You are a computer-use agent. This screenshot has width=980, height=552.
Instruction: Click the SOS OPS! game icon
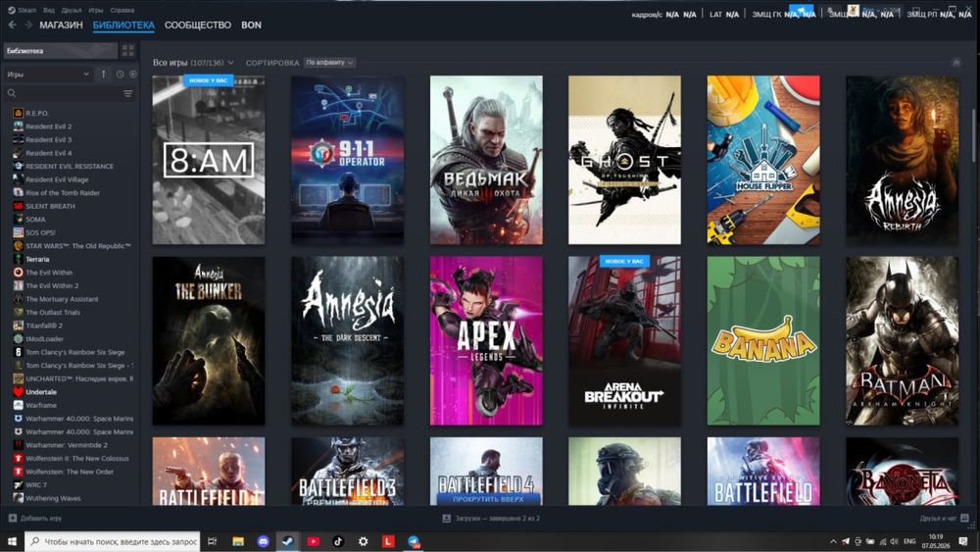[x=18, y=232]
